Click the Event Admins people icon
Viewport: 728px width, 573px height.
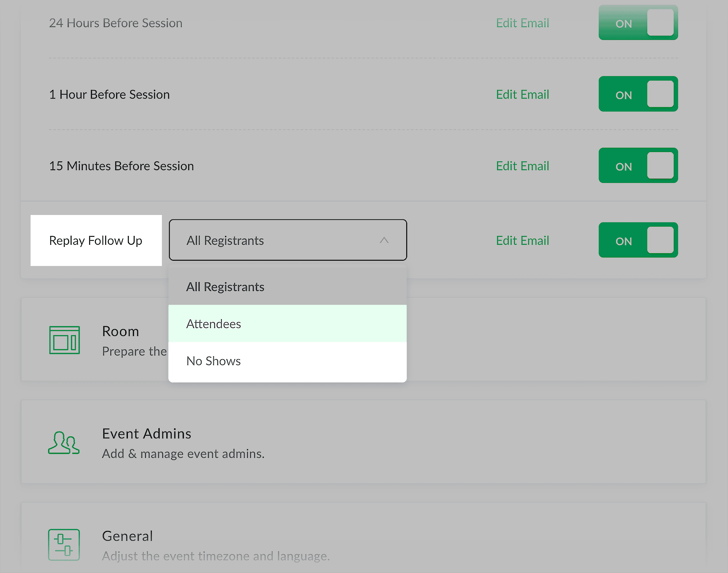[x=64, y=442]
